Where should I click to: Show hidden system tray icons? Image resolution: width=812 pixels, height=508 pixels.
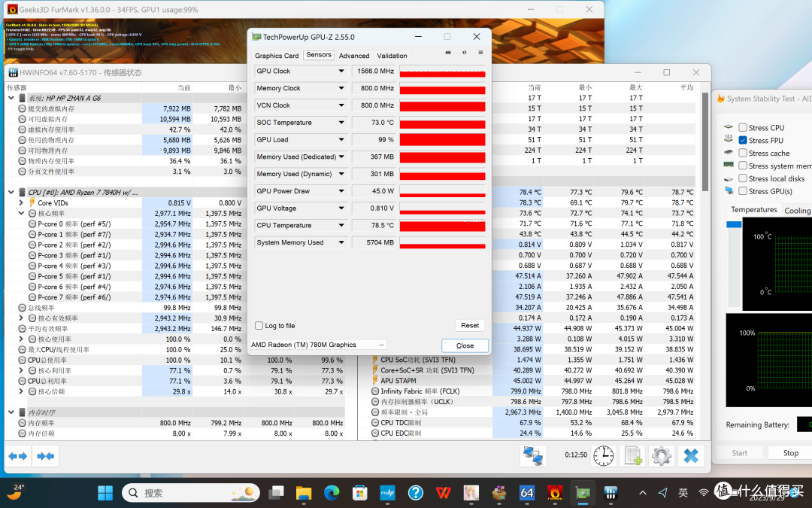point(643,493)
